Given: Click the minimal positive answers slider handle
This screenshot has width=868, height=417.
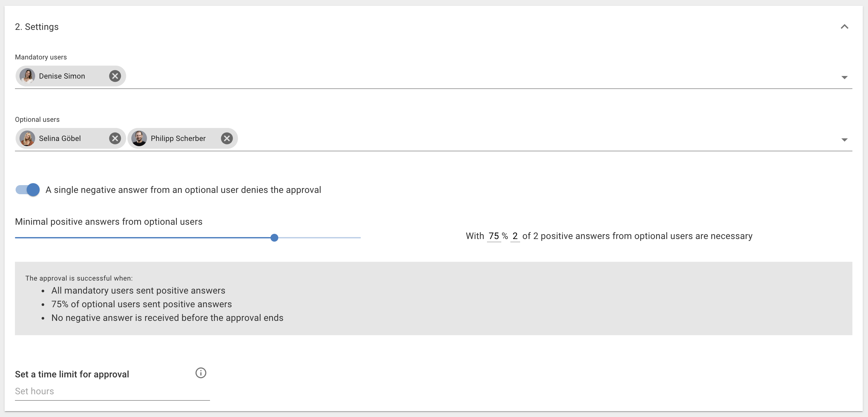Looking at the screenshot, I should click(x=274, y=238).
